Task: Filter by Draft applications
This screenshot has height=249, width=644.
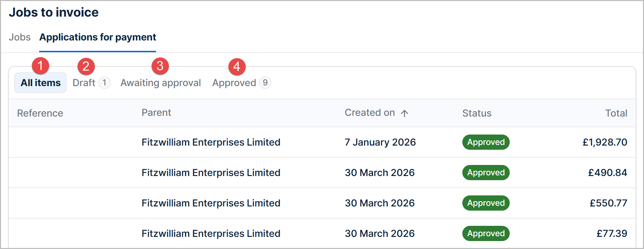Action: [91, 83]
